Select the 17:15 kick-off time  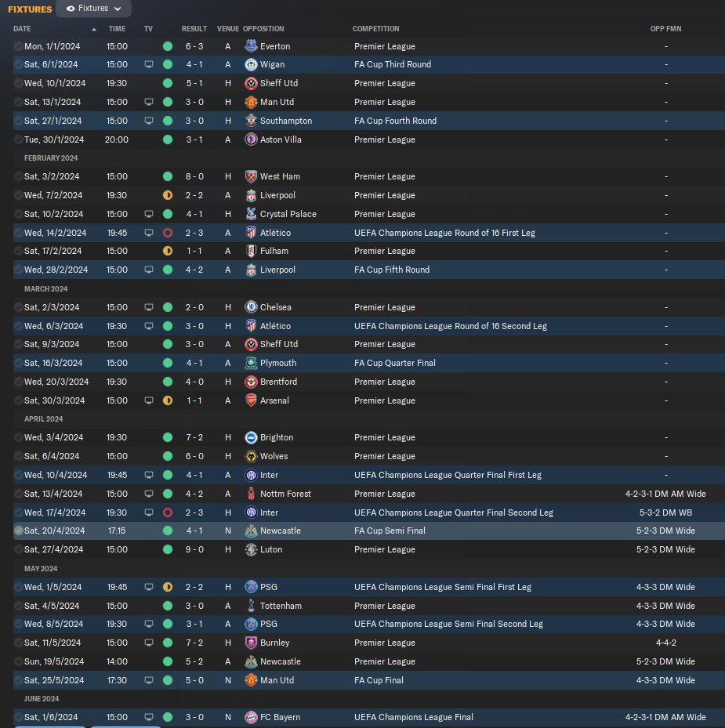click(x=117, y=531)
